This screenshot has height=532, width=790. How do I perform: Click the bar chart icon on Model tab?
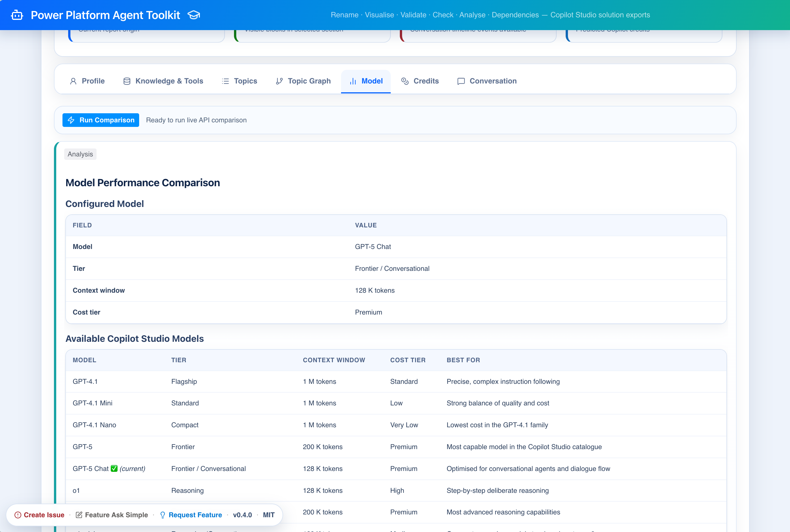(x=353, y=81)
